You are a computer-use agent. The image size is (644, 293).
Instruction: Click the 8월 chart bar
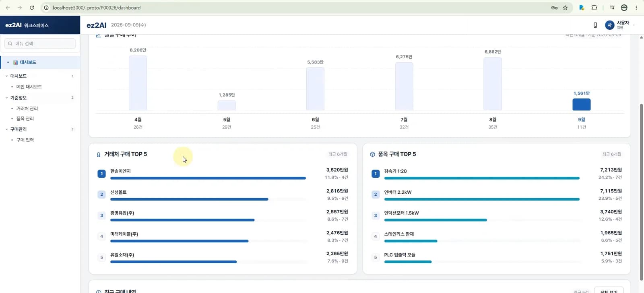pos(493,84)
